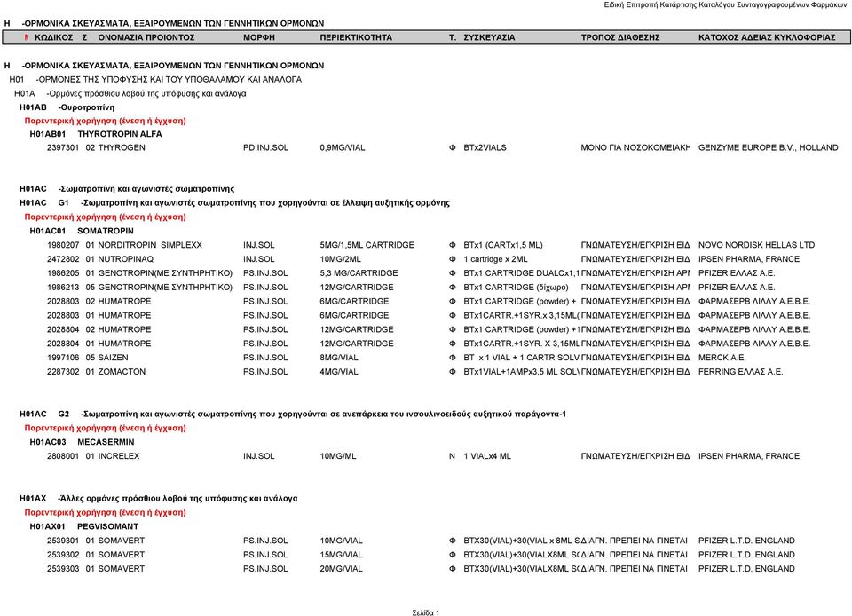
Task: Select code 1986213 for GENOTROPIN
Action: pos(63,288)
